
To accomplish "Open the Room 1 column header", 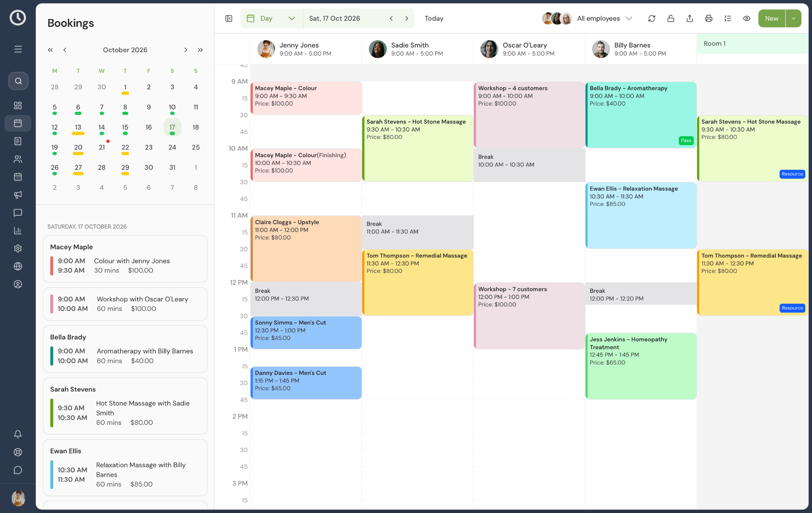I will [x=753, y=43].
